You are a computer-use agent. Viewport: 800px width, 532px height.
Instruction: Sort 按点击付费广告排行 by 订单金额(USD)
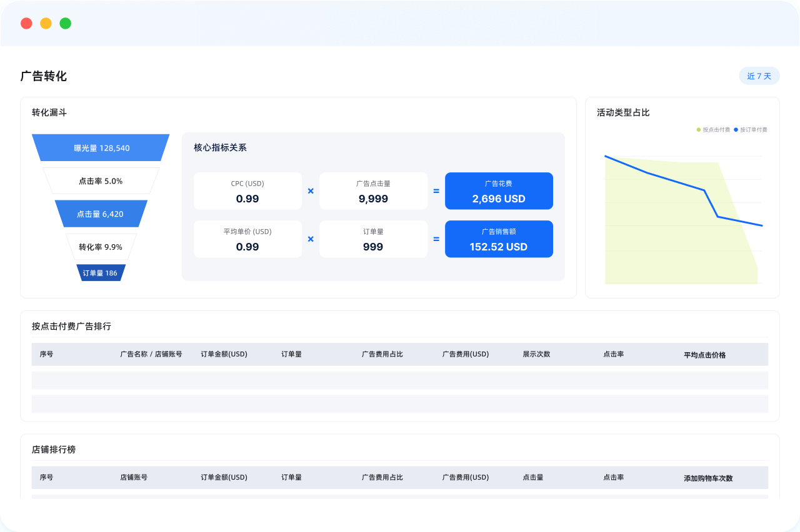pyautogui.click(x=224, y=354)
